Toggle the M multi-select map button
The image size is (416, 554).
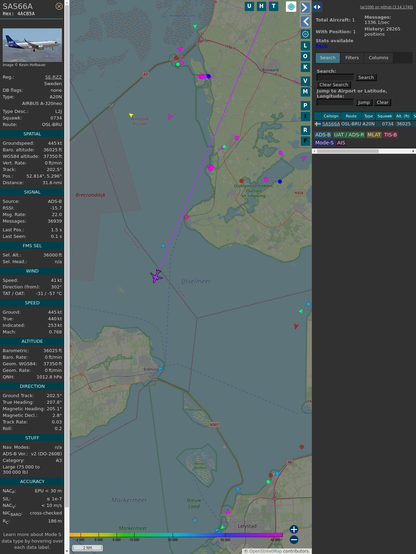(305, 92)
